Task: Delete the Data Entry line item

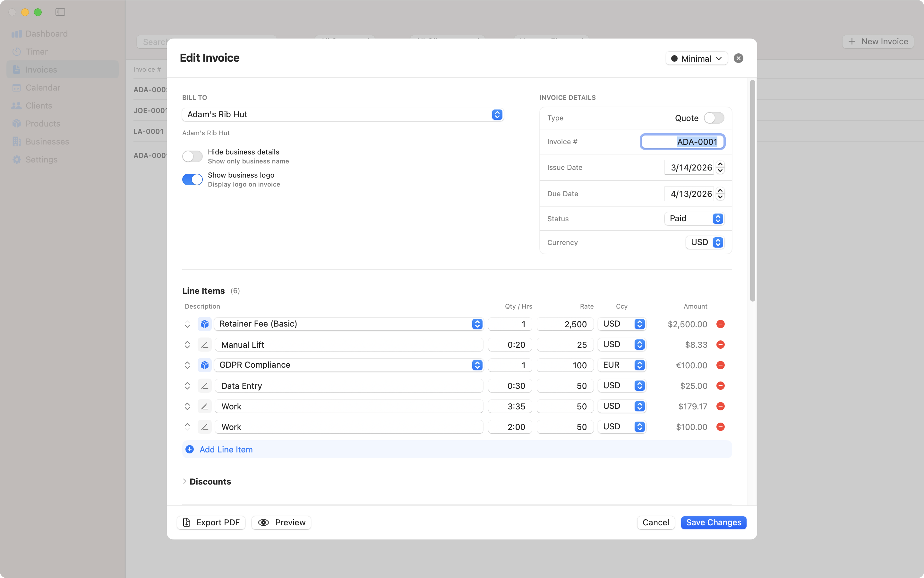Action: [x=721, y=386]
